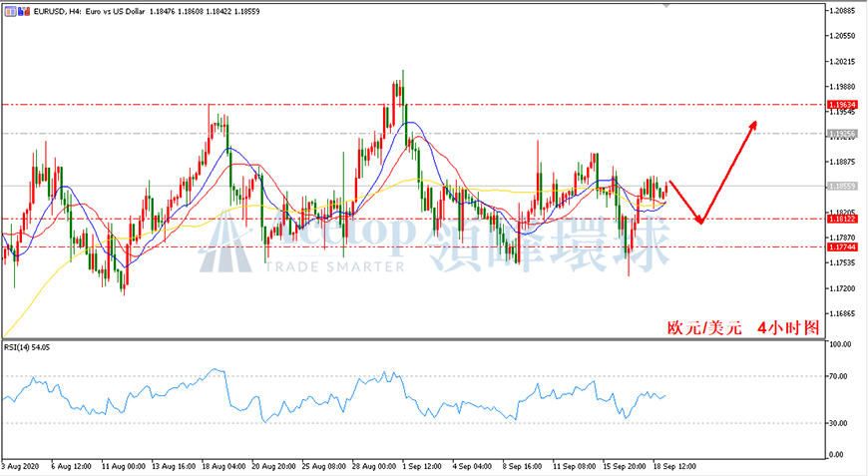This screenshot has width=868, height=476.
Task: Click the 3 Aug 2020 date label
Action: pos(21,467)
